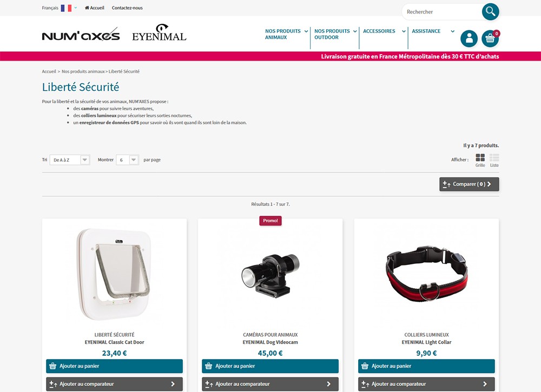Click the Comparer (0) button
The width and height of the screenshot is (541, 392).
click(x=469, y=184)
